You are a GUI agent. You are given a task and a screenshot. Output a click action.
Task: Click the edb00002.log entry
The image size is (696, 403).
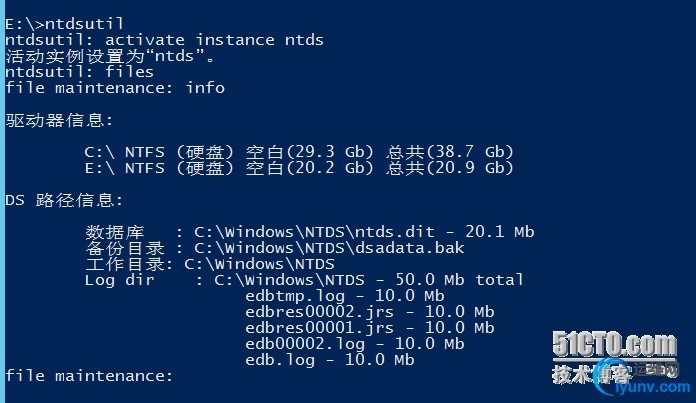click(x=354, y=344)
